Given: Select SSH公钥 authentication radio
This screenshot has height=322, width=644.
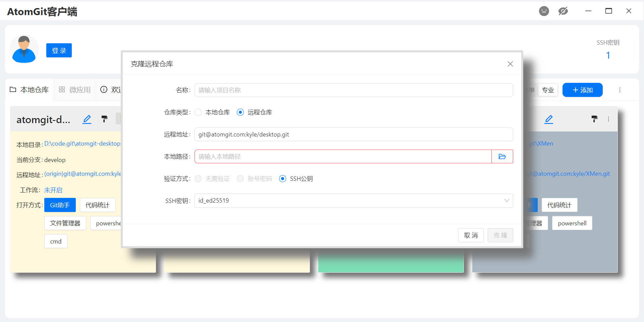Looking at the screenshot, I should 283,178.
